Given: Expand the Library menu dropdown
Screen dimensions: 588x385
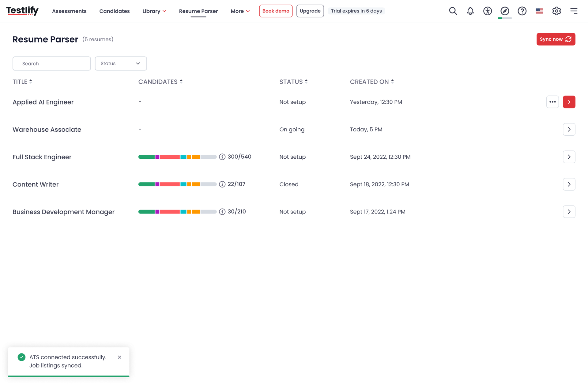Looking at the screenshot, I should (x=154, y=11).
